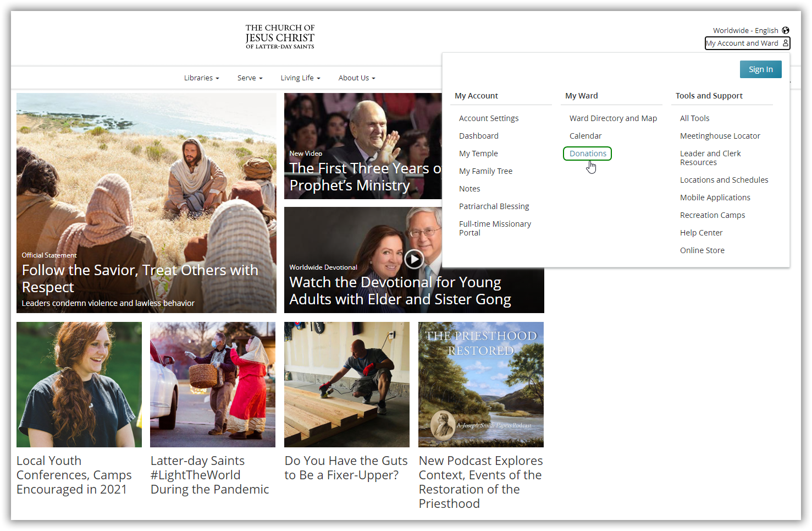Open Notes in My Account

(469, 189)
